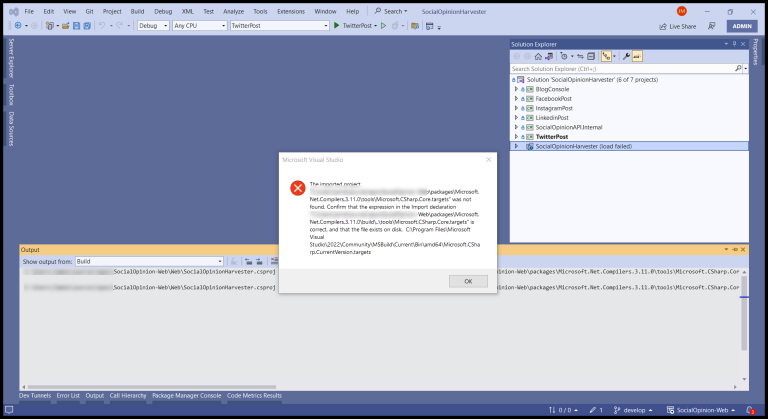Click the develop branch in status bar
Image resolution: width=768 pixels, height=419 pixels.
click(633, 410)
